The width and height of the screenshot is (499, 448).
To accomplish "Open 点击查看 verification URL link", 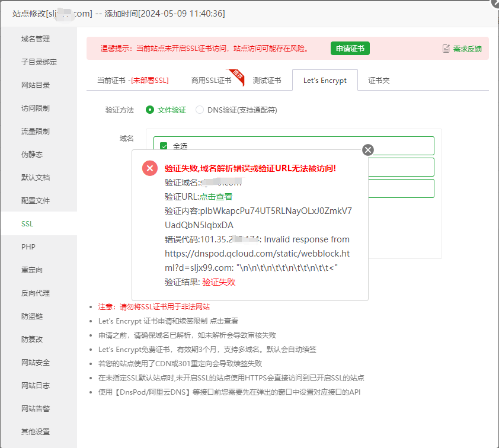I will 216,197.
